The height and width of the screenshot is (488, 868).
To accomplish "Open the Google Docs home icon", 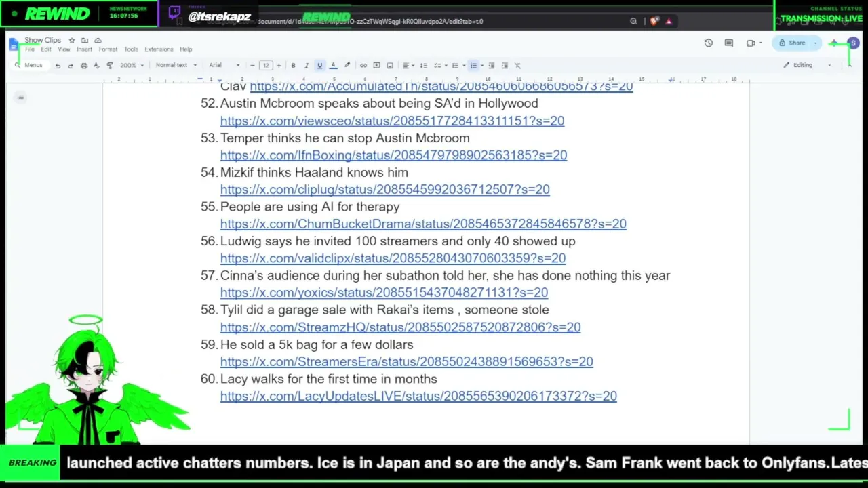I will pos(14,44).
